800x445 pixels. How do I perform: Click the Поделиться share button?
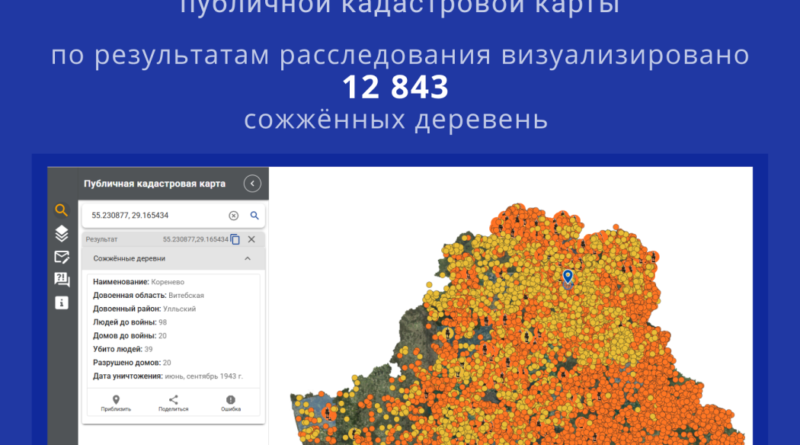[173, 403]
